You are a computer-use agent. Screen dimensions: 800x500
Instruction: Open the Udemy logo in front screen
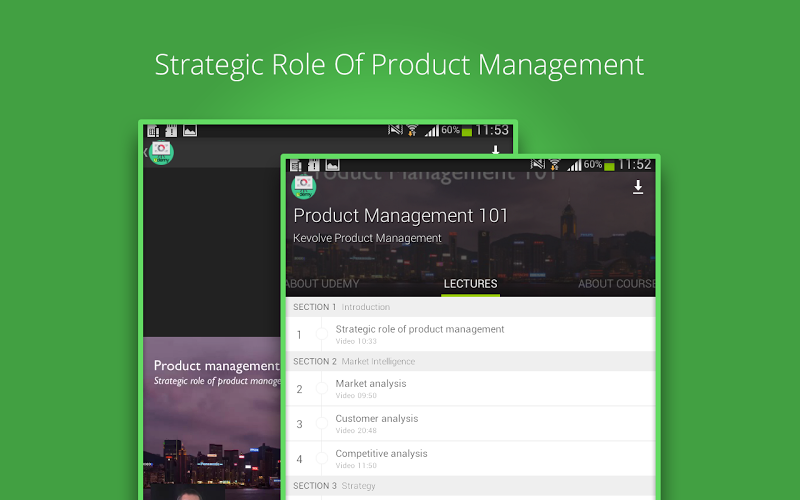point(304,187)
